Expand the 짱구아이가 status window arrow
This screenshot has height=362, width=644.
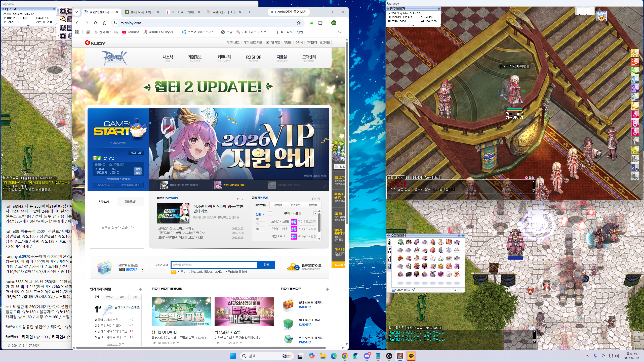(x=413, y=25)
